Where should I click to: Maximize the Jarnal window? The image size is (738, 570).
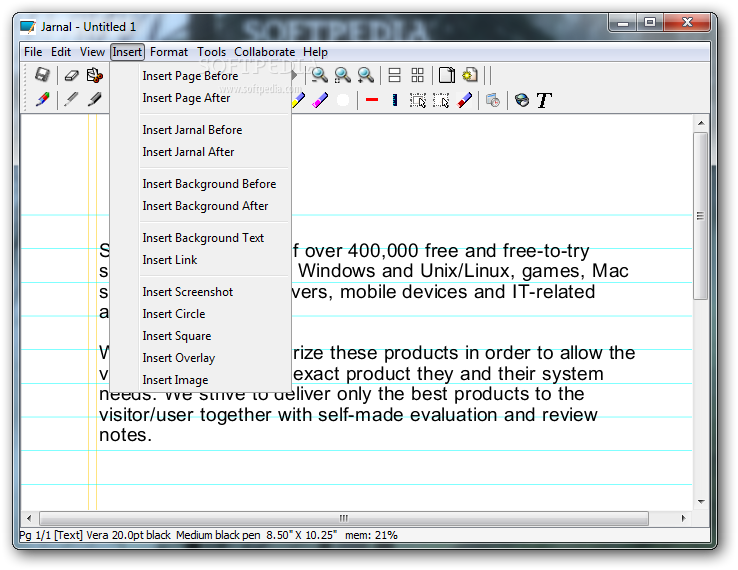(650, 23)
